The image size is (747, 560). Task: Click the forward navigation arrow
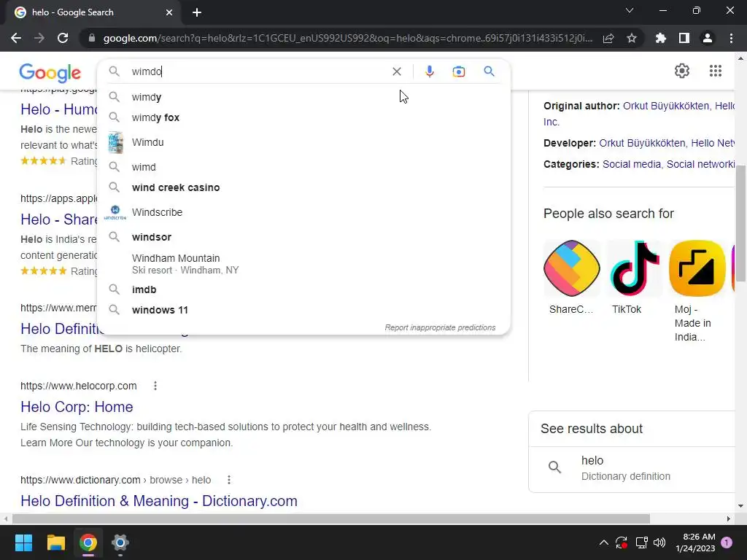39,38
